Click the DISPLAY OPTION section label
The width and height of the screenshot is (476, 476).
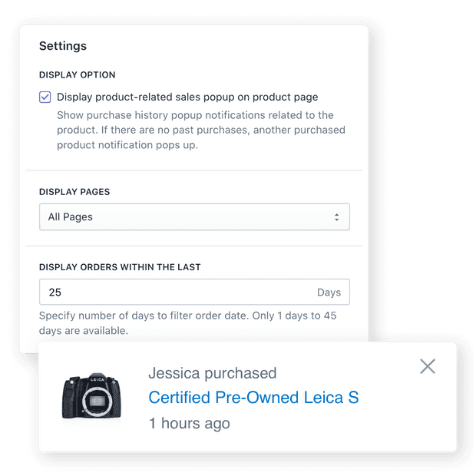coord(77,74)
